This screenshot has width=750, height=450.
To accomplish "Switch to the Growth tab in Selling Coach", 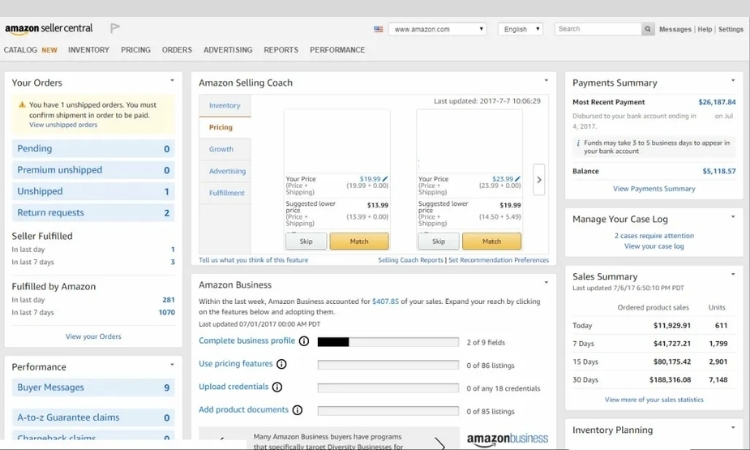I will click(x=221, y=149).
